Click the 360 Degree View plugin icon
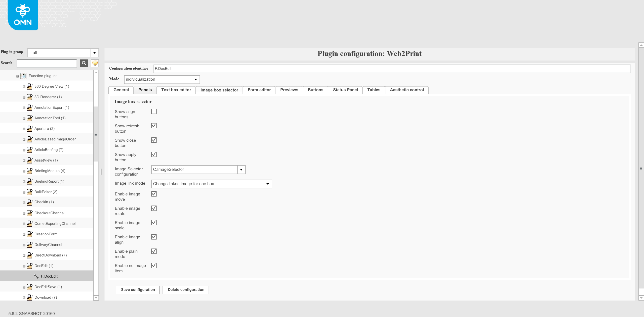644x317 pixels. point(30,86)
